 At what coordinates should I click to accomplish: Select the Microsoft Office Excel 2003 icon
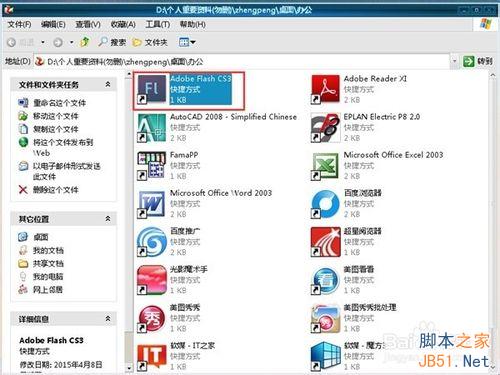coord(325,166)
